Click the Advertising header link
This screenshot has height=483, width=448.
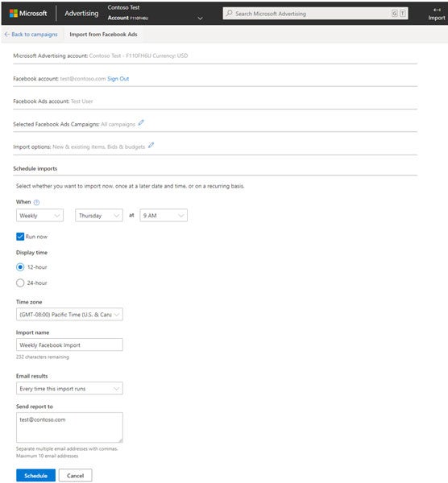click(x=81, y=13)
